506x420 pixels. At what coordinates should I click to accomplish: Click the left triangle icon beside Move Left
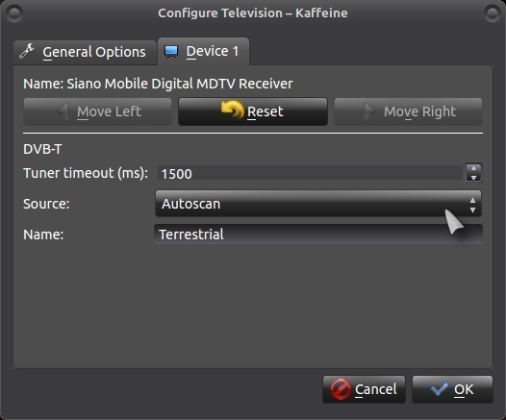63,111
